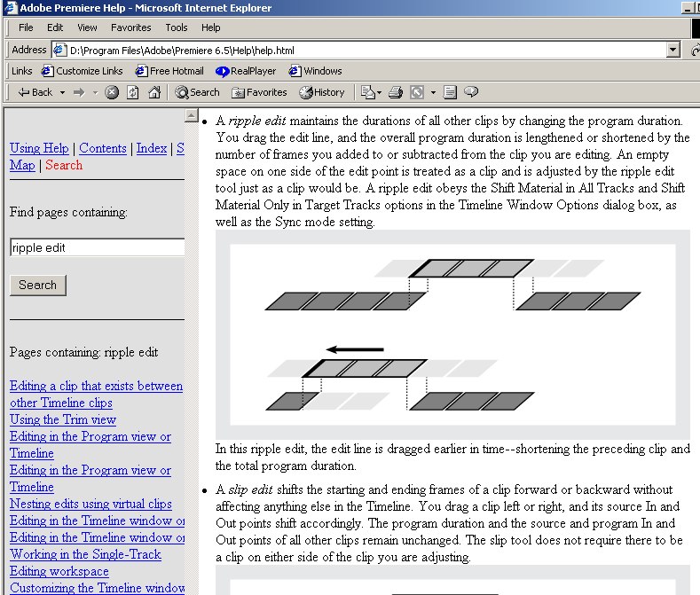The width and height of the screenshot is (700, 595).
Task: Expand the Mail button dropdown arrow
Action: click(380, 92)
